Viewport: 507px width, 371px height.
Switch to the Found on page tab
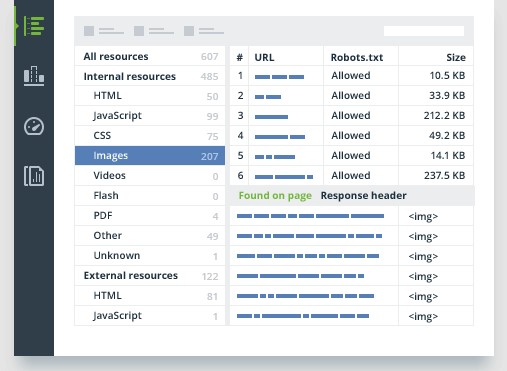point(275,195)
